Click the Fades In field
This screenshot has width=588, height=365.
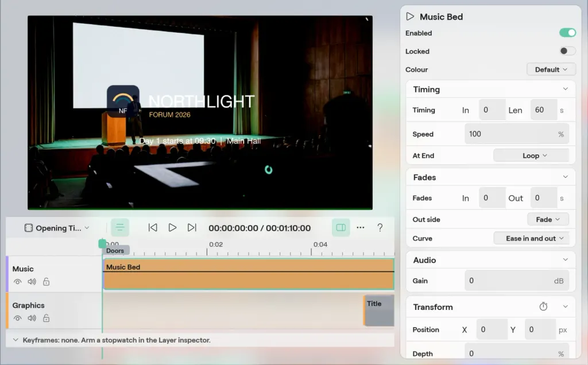pyautogui.click(x=492, y=198)
